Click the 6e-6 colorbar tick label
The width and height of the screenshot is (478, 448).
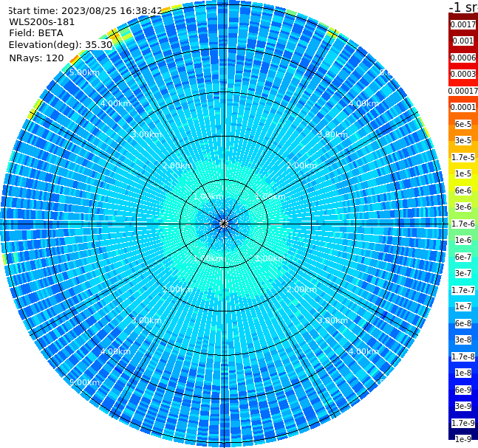[x=463, y=190]
